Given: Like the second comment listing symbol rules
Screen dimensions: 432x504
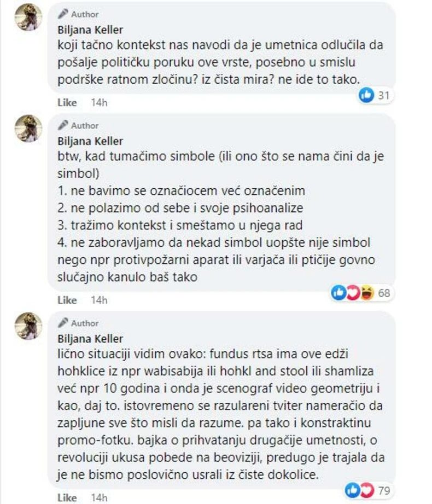Looking at the screenshot, I should (67, 300).
